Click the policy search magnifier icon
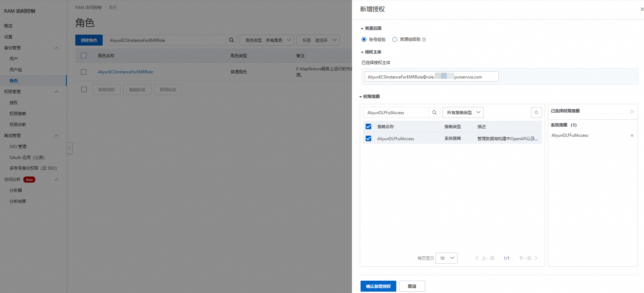Image resolution: width=644 pixels, height=293 pixels. tap(434, 112)
